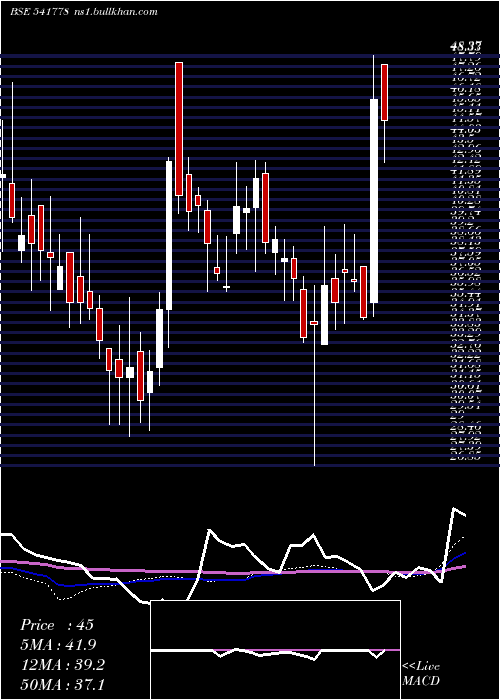The image size is (500, 700).
Task: Click the '12MA : 39.2' value
Action: [x=62, y=665]
